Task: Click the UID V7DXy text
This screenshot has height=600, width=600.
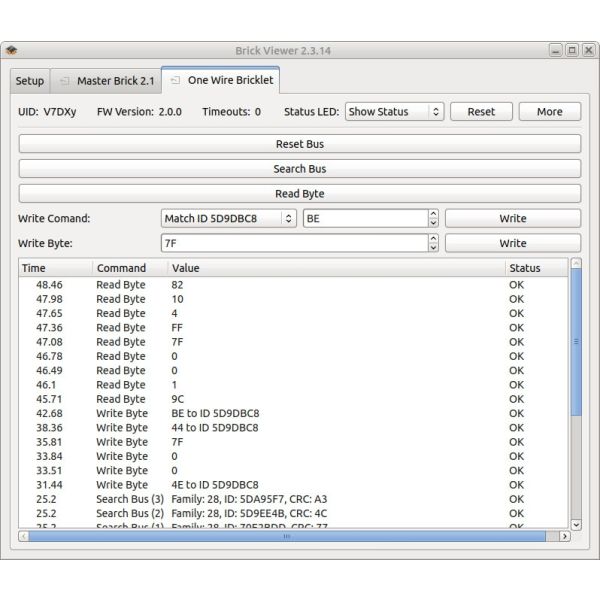Action: (x=47, y=112)
